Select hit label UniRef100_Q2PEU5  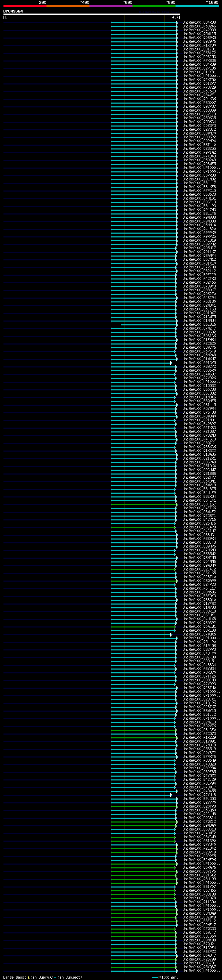[199, 68]
